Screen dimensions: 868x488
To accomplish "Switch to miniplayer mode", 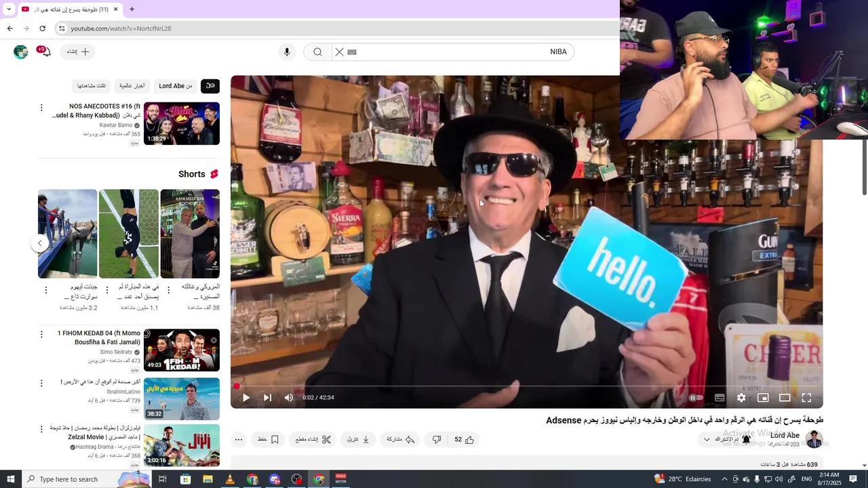I will click(763, 398).
